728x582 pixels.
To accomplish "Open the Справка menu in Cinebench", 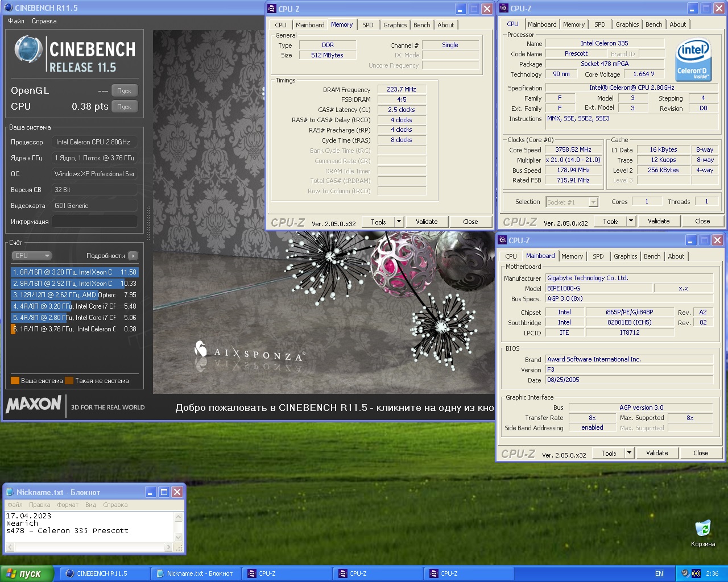I will tap(44, 21).
